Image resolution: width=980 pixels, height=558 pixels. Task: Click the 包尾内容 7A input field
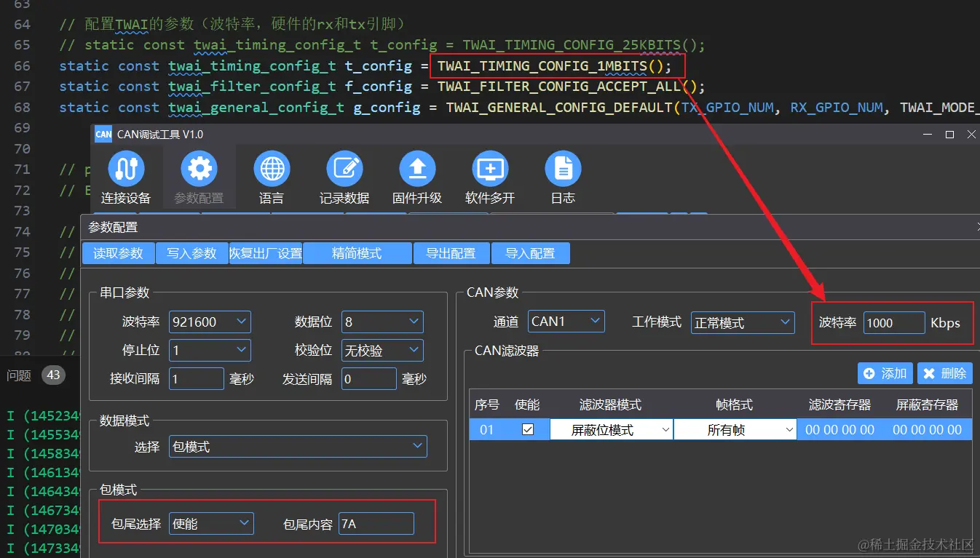pyautogui.click(x=376, y=523)
